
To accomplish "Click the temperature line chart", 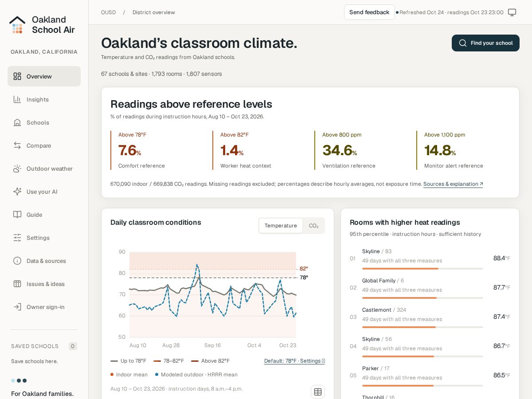I will click(213, 295).
